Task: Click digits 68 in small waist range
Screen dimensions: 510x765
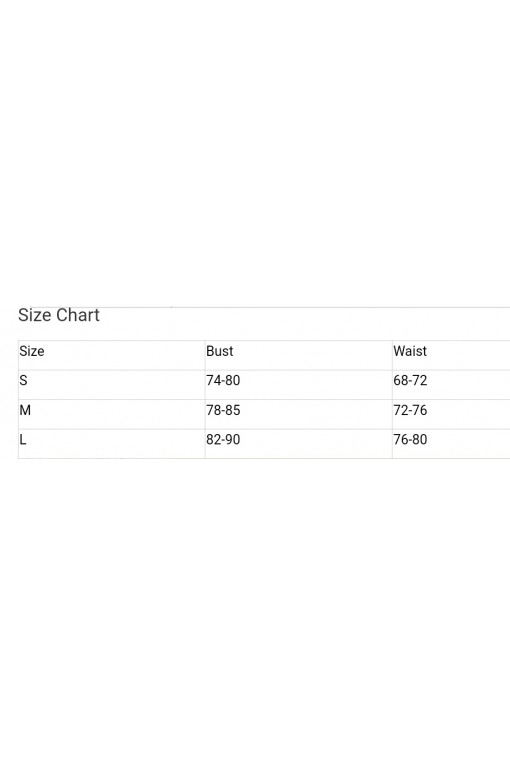Action: tap(401, 381)
